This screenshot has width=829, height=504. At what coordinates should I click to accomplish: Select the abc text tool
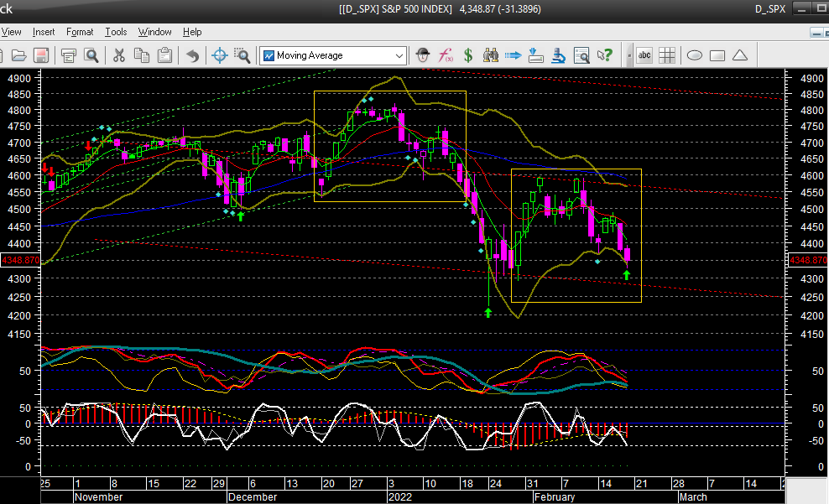(644, 55)
